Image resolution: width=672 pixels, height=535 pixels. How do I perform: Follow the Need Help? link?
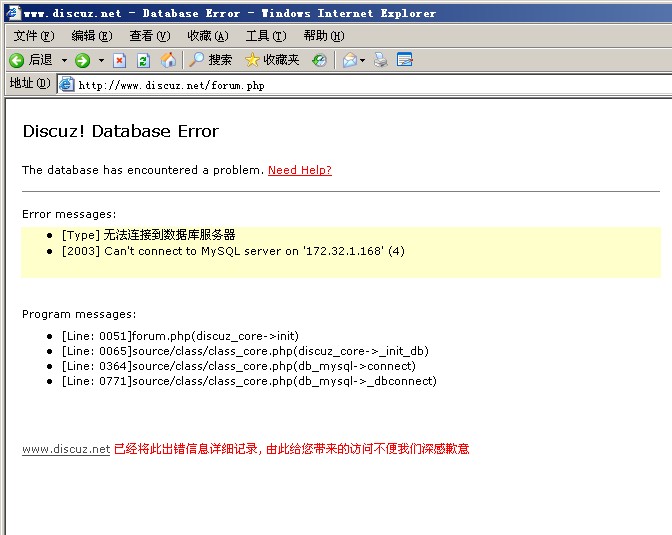pos(300,170)
